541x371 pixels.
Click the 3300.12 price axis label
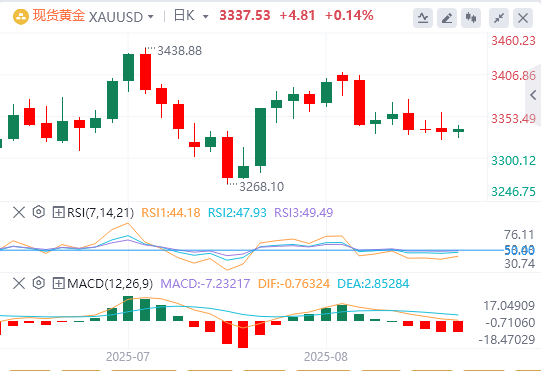(x=513, y=161)
